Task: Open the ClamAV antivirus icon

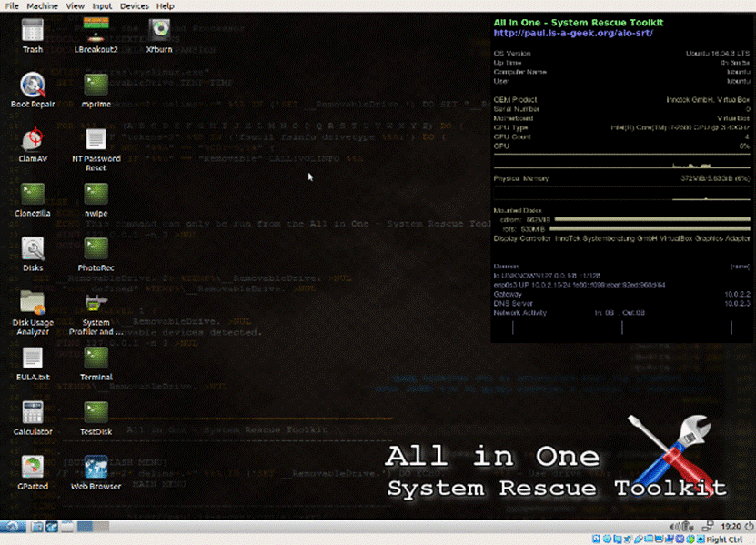Action: 33,145
